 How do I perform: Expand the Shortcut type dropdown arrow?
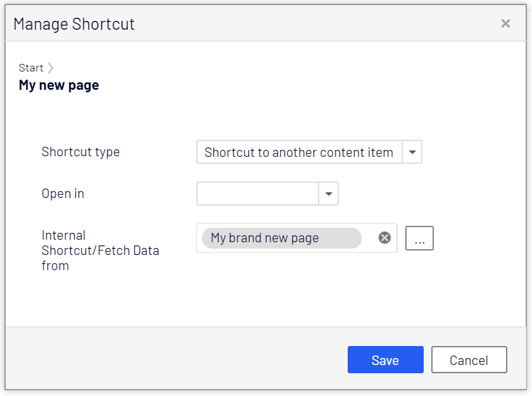tap(412, 152)
